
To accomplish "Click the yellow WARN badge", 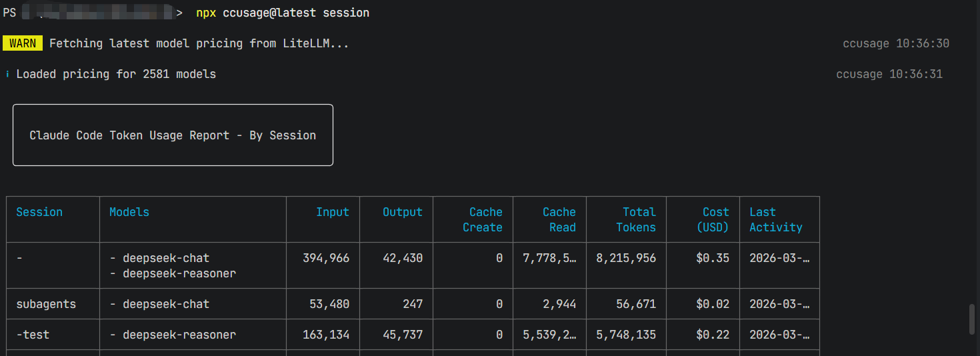I will (23, 43).
